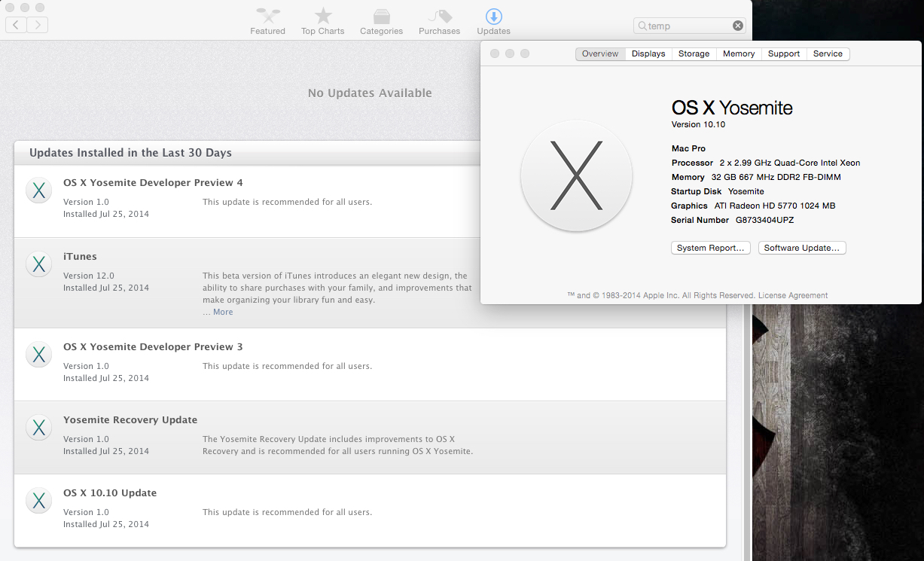Viewport: 924px width, 561px height.
Task: Click the processor value 2 x 2.99 GHz Quad-Core
Action: [789, 163]
